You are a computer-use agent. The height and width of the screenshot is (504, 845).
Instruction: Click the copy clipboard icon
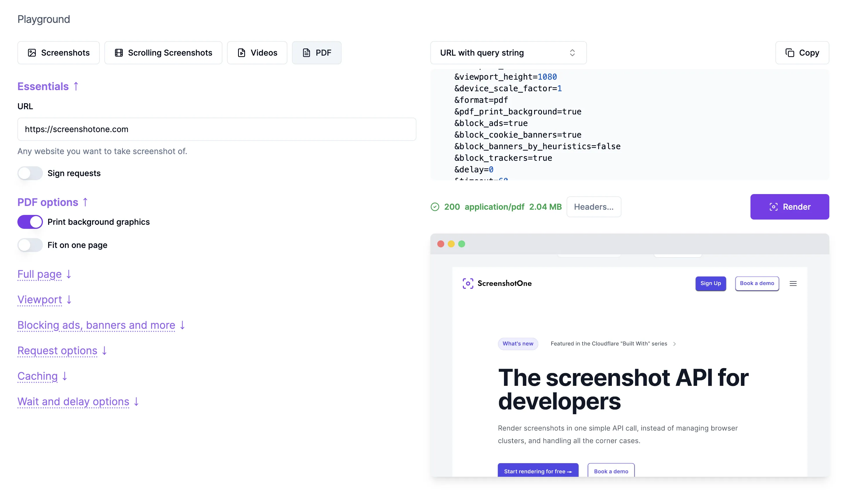790,53
